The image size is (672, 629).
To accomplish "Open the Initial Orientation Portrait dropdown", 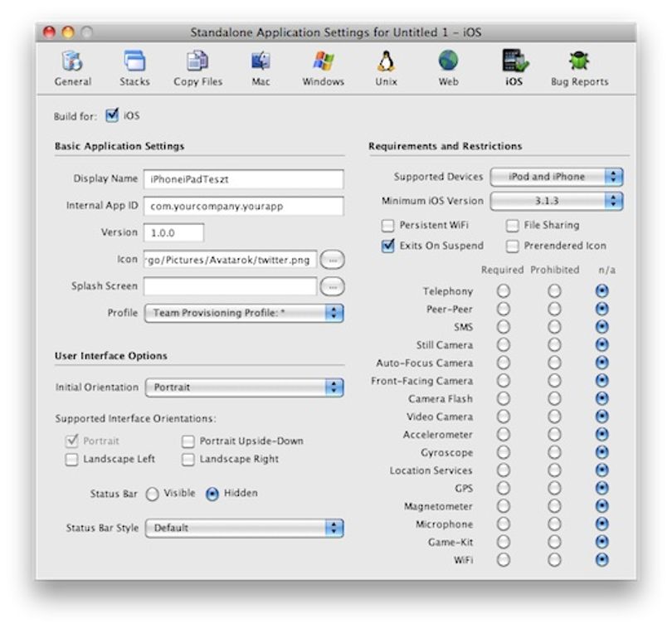I will click(x=244, y=388).
